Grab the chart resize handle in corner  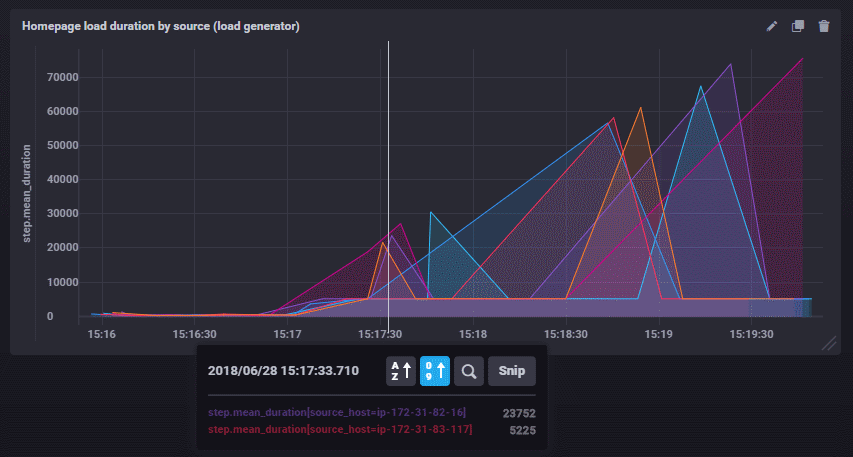point(829,343)
